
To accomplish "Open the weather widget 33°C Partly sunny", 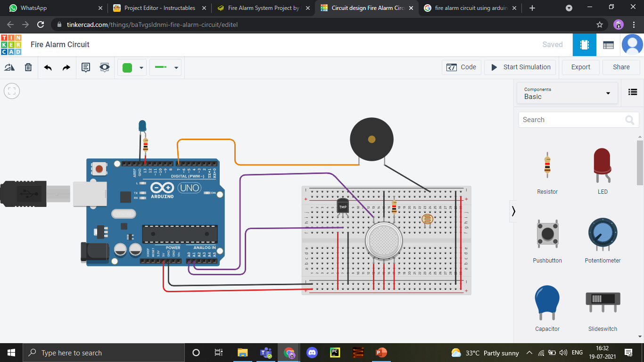I will point(485,353).
